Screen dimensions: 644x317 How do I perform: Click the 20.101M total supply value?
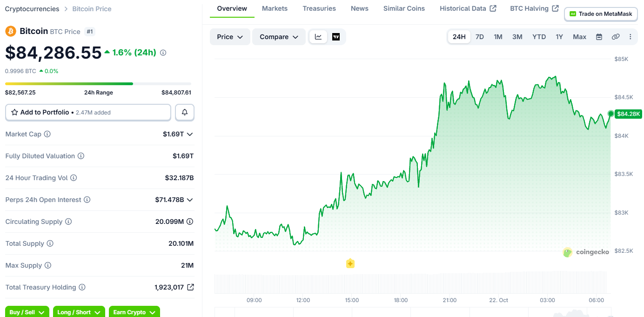tap(181, 243)
